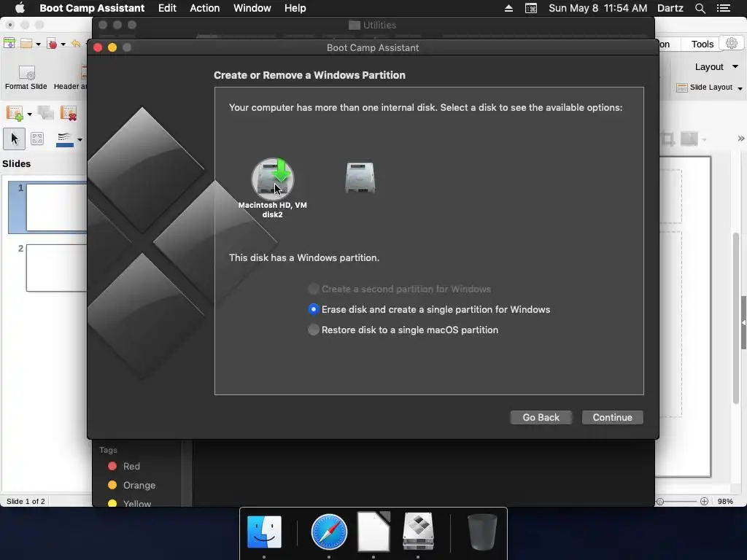The image size is (747, 560).
Task: Click Format Slide icon in Impress
Action: coord(27,73)
